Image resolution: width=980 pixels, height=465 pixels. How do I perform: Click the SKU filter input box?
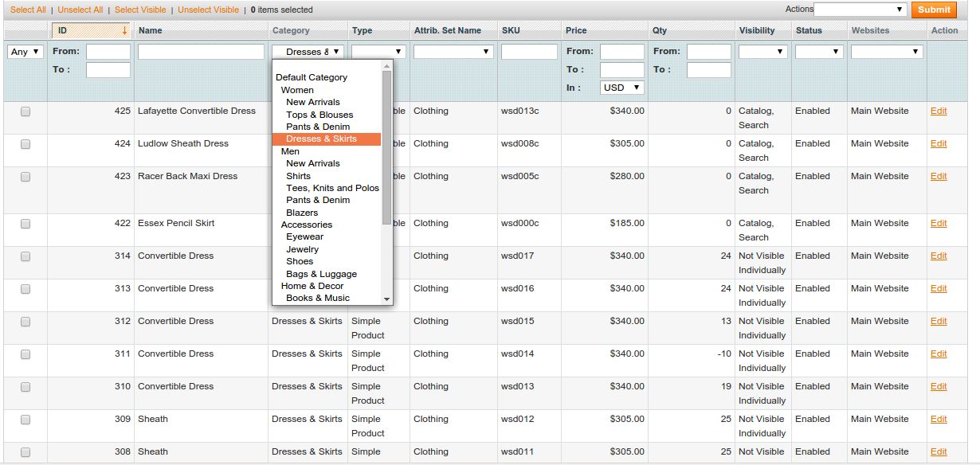tap(529, 52)
